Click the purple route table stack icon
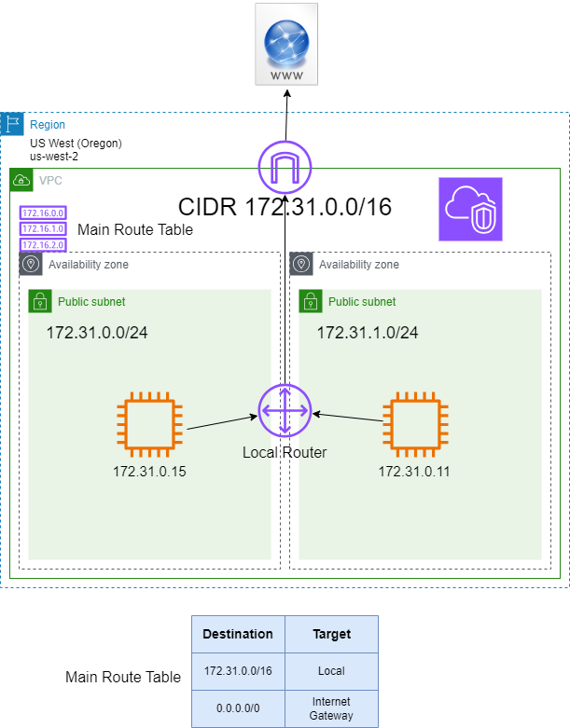570x728 pixels. pos(43,228)
